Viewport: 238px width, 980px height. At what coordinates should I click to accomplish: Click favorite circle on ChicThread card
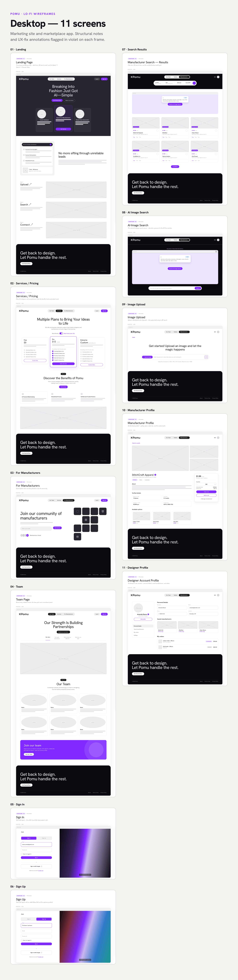[x=216, y=154]
